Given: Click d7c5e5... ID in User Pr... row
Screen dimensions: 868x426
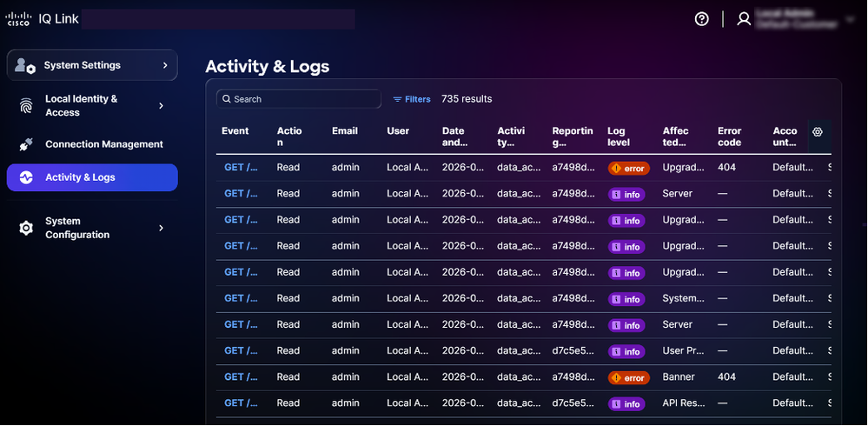Looking at the screenshot, I should [x=573, y=350].
